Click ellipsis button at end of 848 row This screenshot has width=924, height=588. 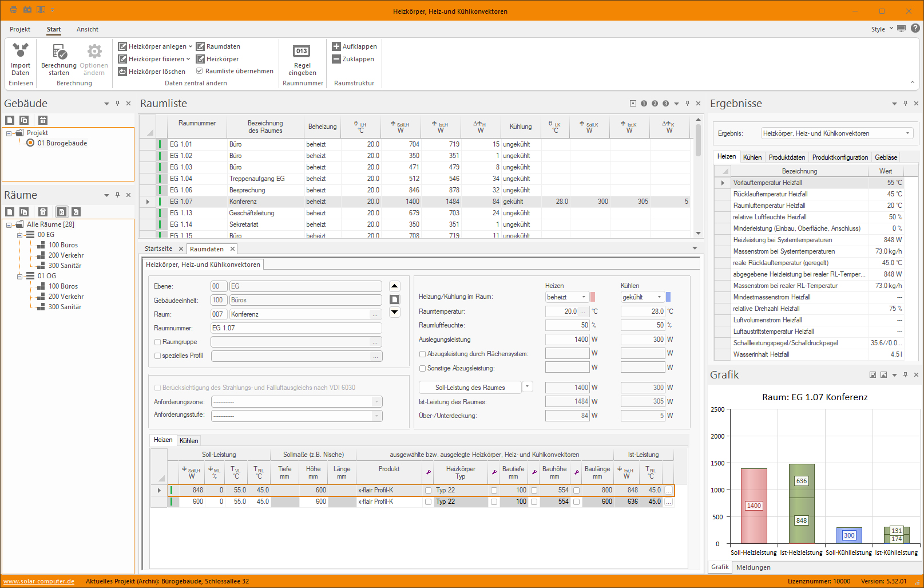point(668,491)
